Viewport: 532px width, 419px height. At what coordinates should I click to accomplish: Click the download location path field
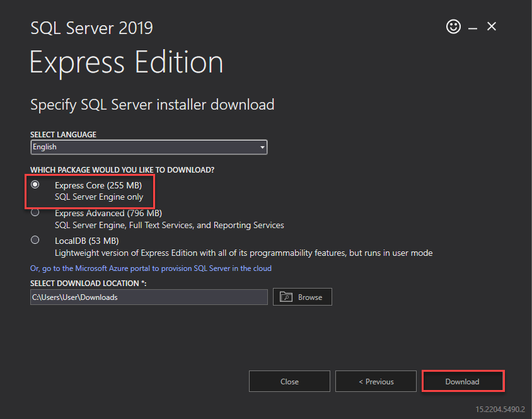[149, 297]
